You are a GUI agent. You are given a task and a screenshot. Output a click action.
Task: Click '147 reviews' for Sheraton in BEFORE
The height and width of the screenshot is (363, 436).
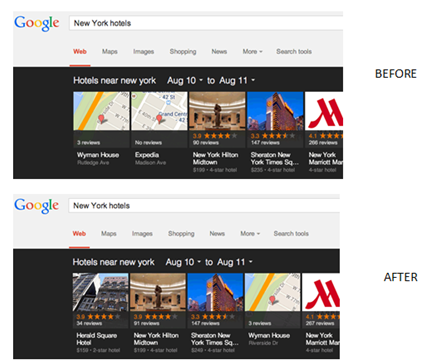click(265, 143)
